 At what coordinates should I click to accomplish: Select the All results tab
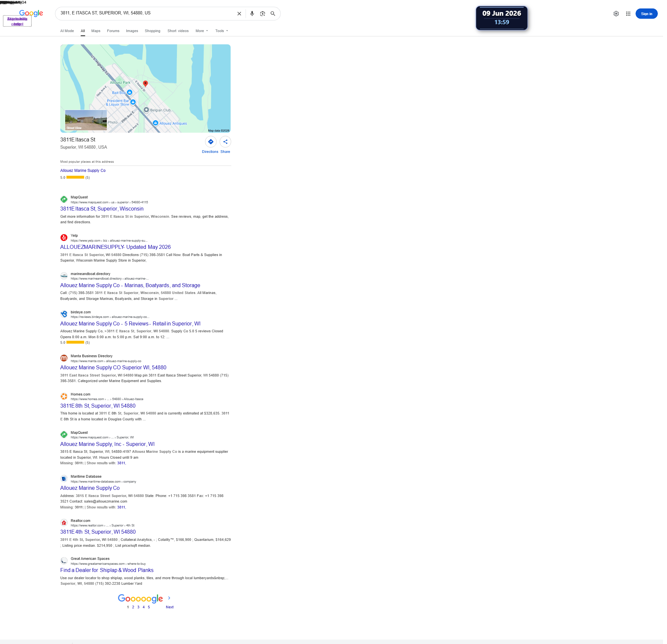83,31
